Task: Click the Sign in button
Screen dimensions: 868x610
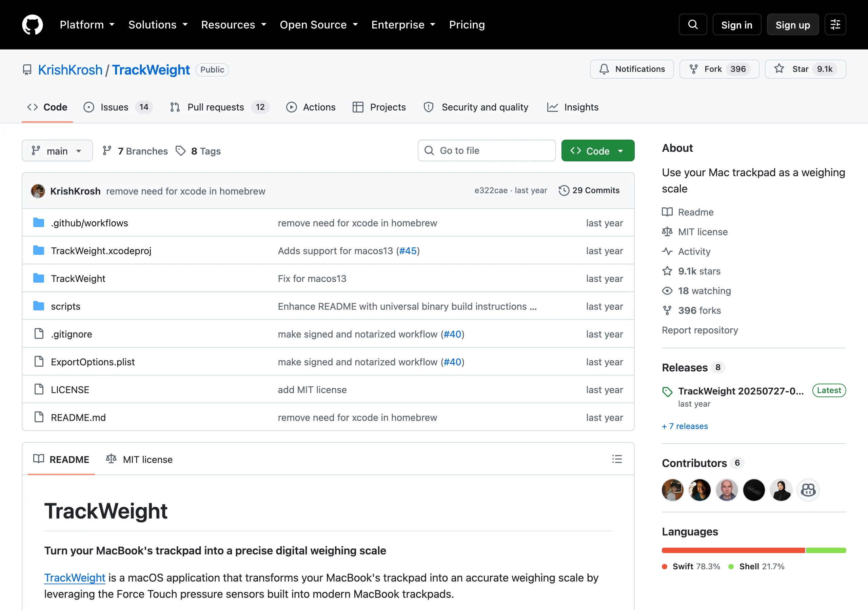Action: [736, 24]
